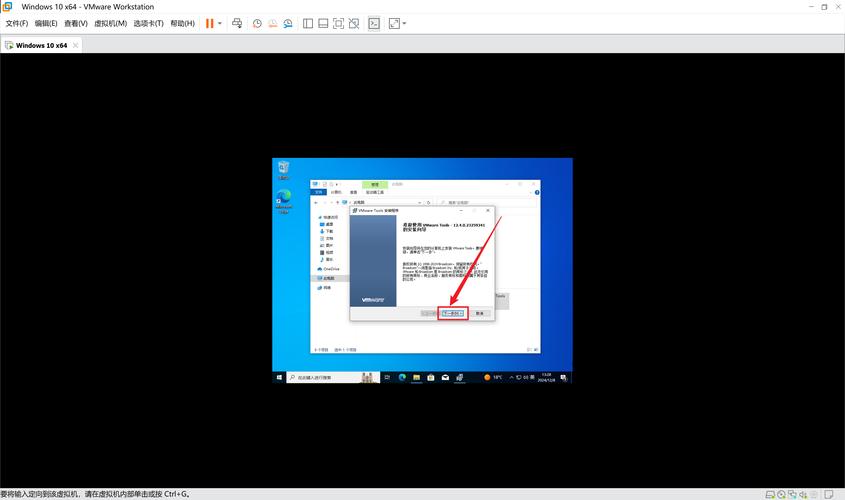Open the 文件(F) menu
845x500 pixels.
click(x=17, y=23)
